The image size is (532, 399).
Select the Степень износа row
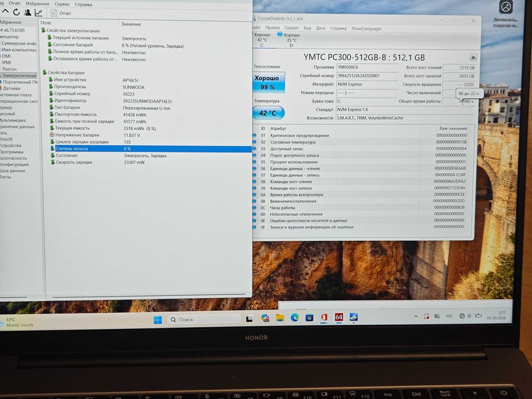pyautogui.click(x=151, y=149)
